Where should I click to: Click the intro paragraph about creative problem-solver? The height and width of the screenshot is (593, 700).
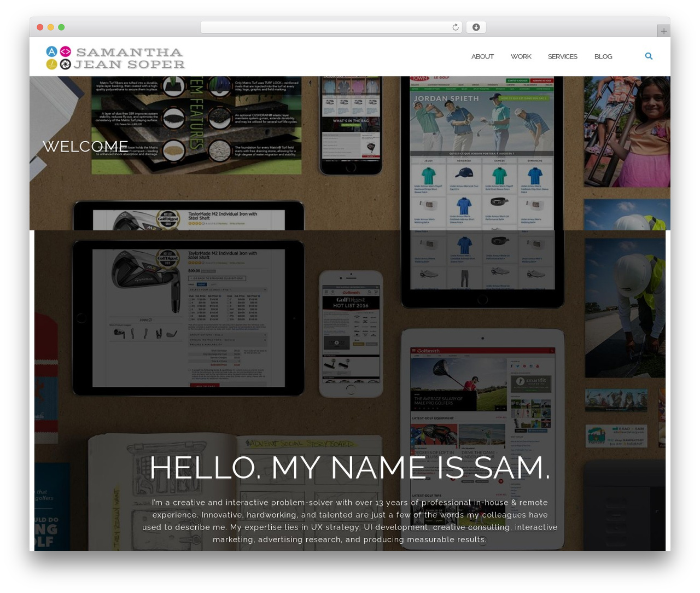click(350, 521)
